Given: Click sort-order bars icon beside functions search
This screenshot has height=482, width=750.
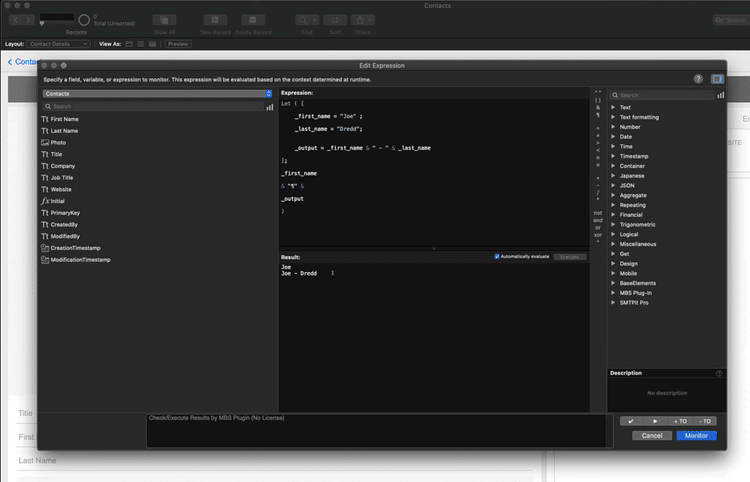Looking at the screenshot, I should click(720, 95).
